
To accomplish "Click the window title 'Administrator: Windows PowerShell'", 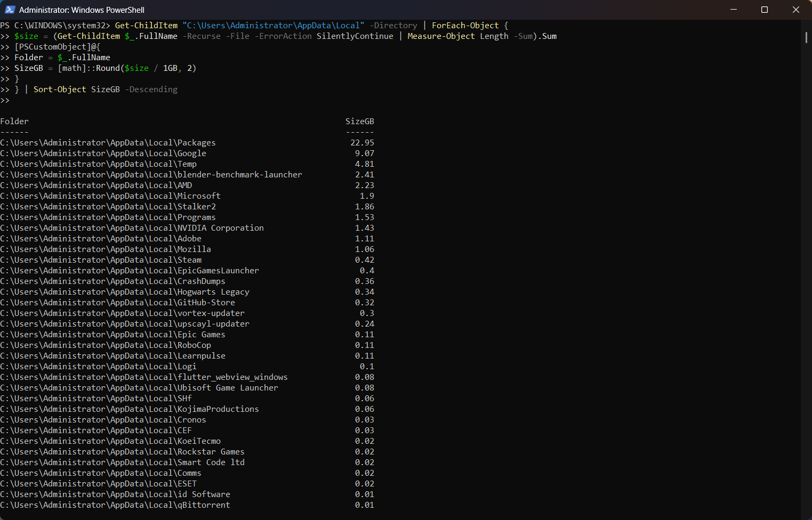I will [82, 10].
